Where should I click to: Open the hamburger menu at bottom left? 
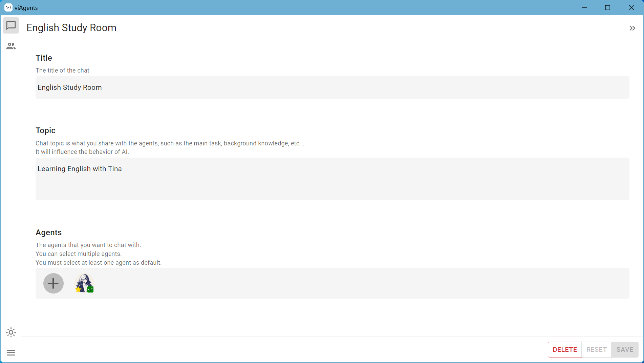click(11, 353)
